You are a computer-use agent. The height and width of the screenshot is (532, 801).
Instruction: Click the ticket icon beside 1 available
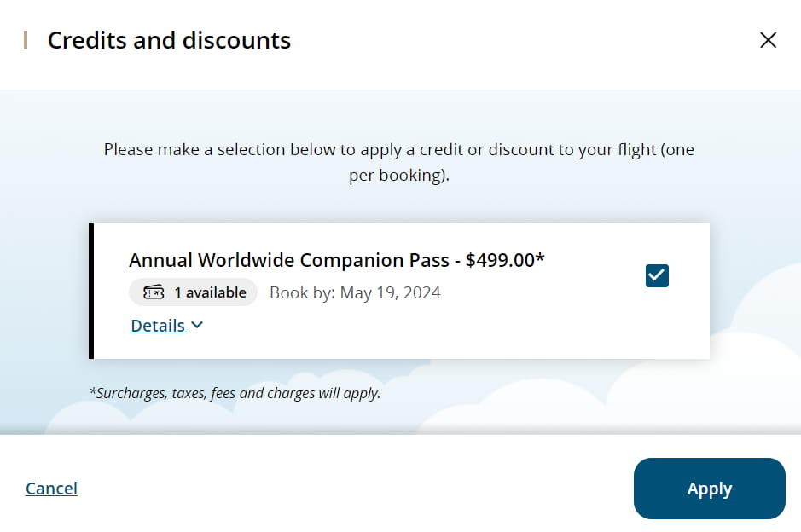[154, 292]
